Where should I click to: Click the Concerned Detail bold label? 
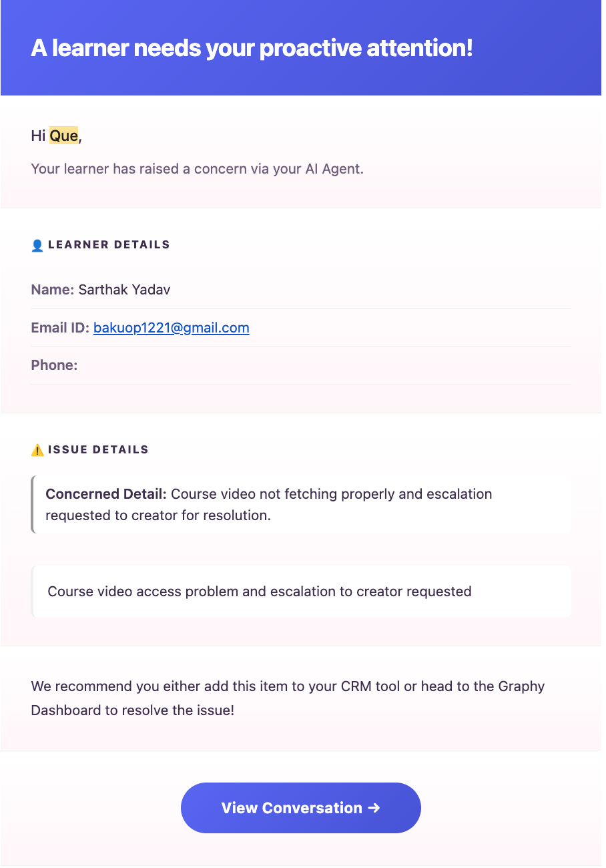pyautogui.click(x=105, y=494)
